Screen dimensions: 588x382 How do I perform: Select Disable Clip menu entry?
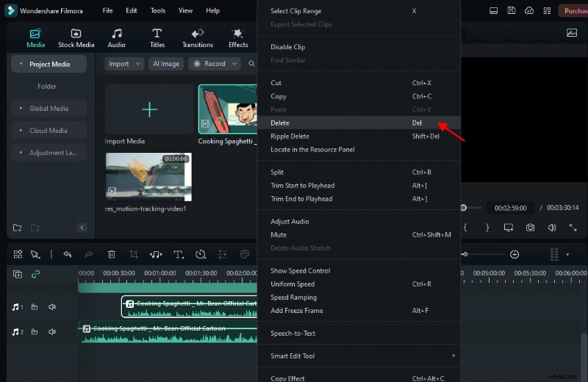(x=359, y=47)
